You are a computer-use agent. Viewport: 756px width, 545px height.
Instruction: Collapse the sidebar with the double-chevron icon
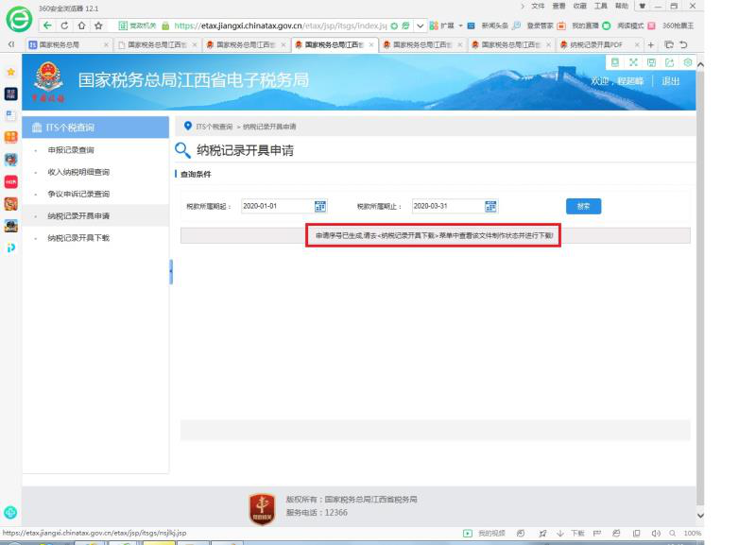pos(11,44)
